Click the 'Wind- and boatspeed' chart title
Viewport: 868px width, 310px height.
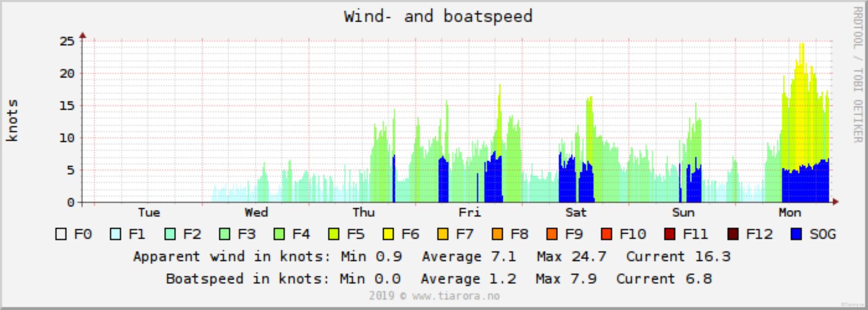[x=438, y=17]
